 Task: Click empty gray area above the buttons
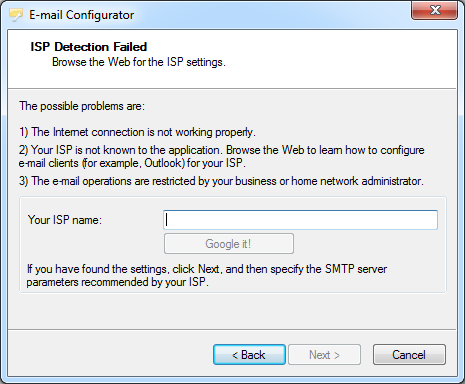[232, 311]
